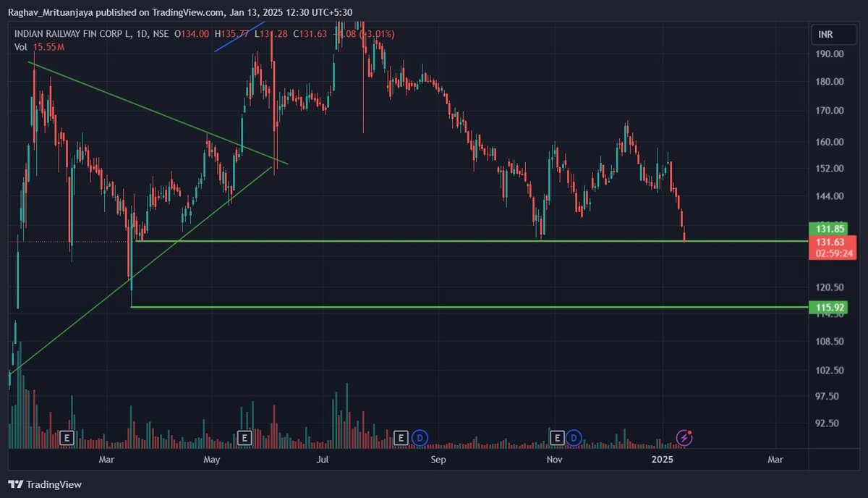The height and width of the screenshot is (498, 868).
Task: Click the 170.00 price axis label
Action: [829, 111]
